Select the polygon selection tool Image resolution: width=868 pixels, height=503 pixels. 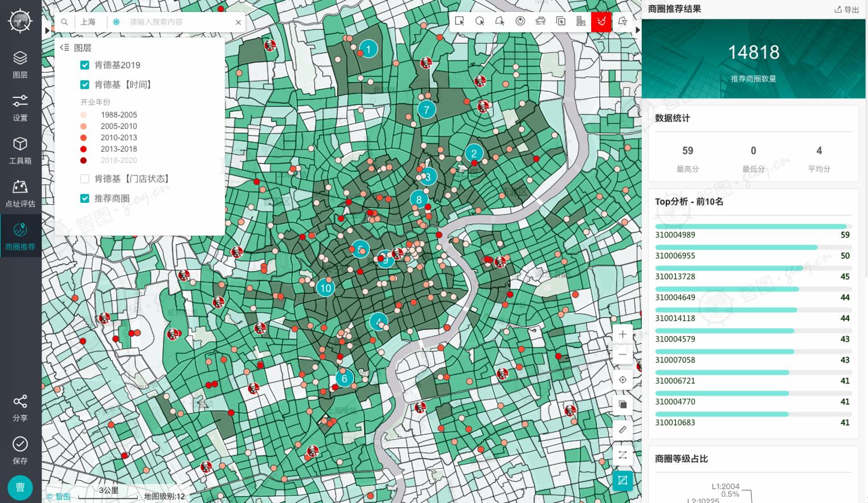pyautogui.click(x=499, y=22)
